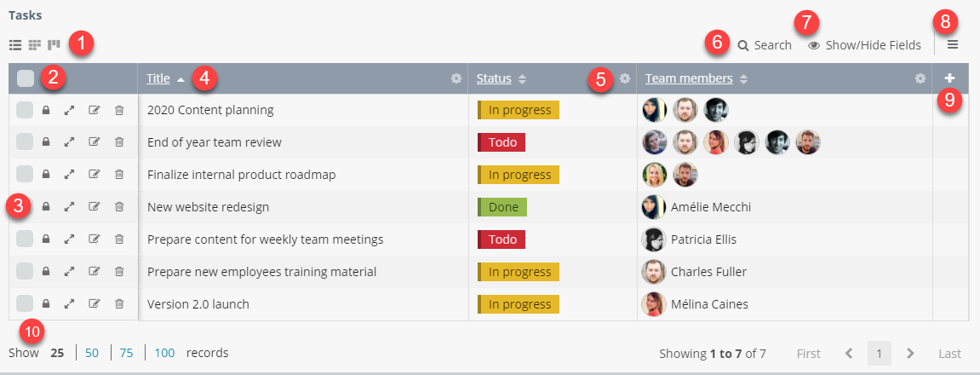The width and height of the screenshot is (980, 375).
Task: Expand the 'Finalize internal product roadmap' record
Action: (70, 175)
